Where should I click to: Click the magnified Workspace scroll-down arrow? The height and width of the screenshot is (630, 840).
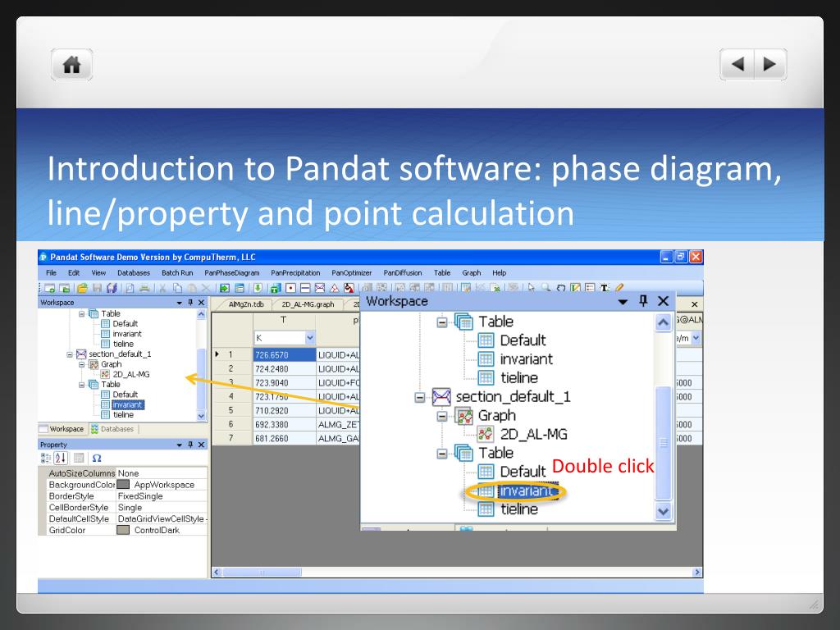click(663, 512)
